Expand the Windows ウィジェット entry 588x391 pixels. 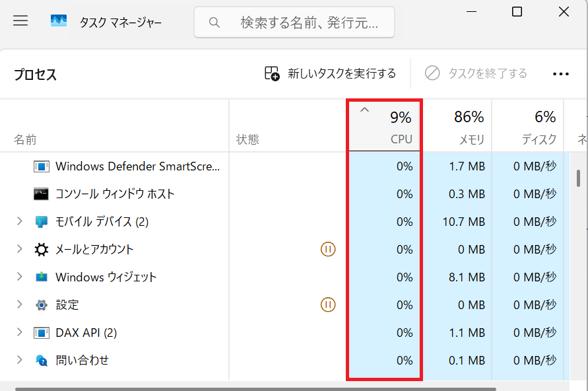[x=18, y=277]
